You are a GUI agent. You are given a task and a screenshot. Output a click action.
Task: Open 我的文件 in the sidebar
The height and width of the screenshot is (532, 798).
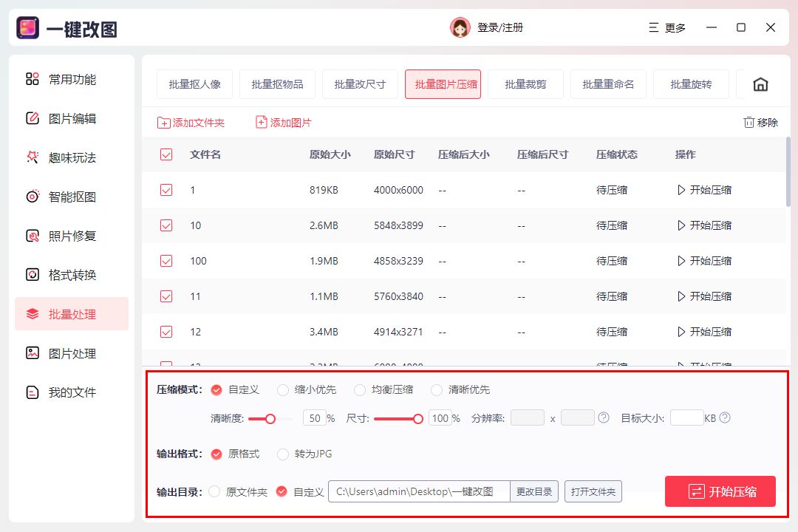coord(71,392)
